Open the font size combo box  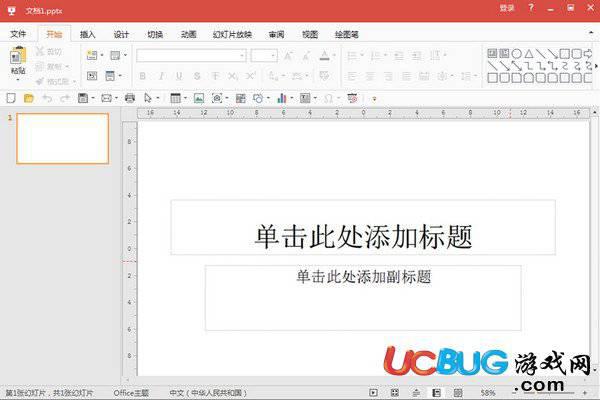click(264, 56)
